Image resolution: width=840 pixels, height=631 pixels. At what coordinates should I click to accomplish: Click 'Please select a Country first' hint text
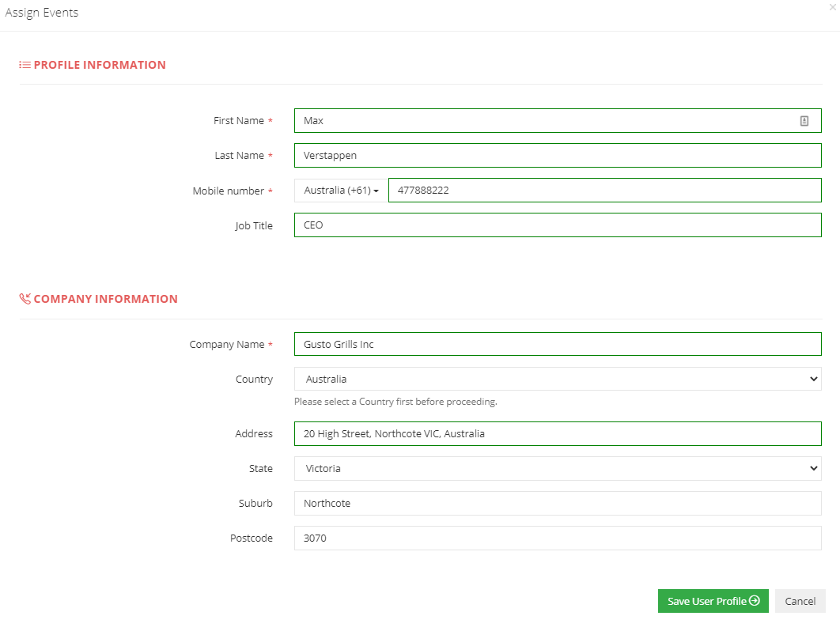point(396,401)
